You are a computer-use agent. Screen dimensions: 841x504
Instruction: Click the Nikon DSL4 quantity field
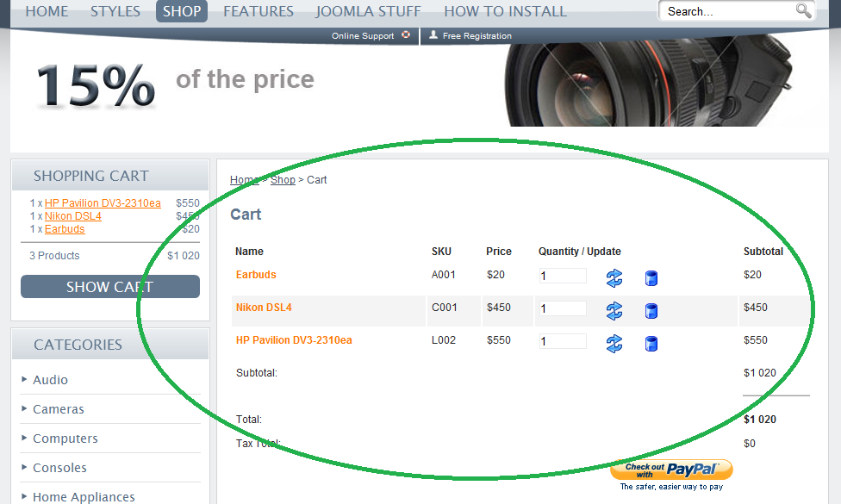tap(563, 308)
